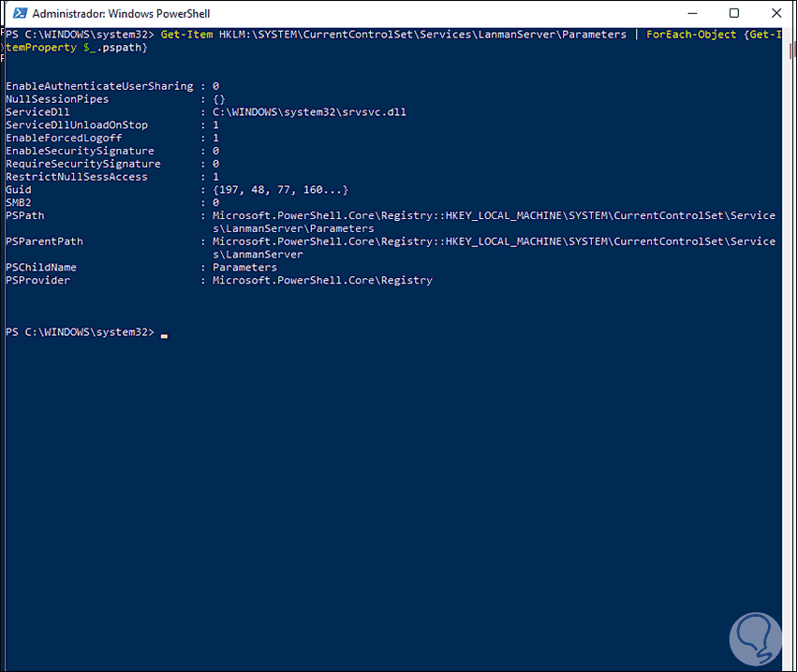The image size is (798, 672).
Task: Click the 'SMB2' property name
Action: (19, 202)
